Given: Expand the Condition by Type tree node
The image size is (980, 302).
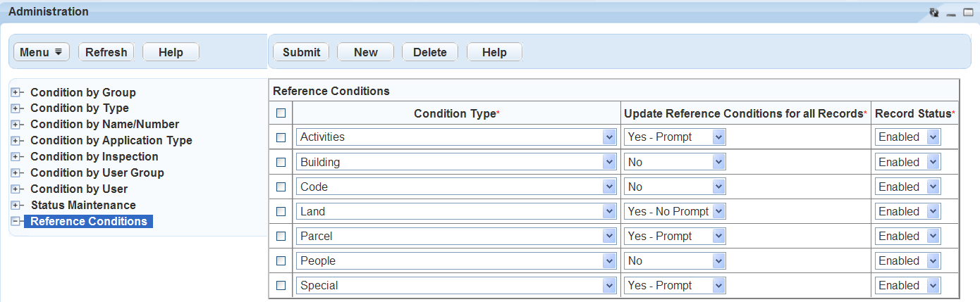Looking at the screenshot, I should (x=16, y=108).
